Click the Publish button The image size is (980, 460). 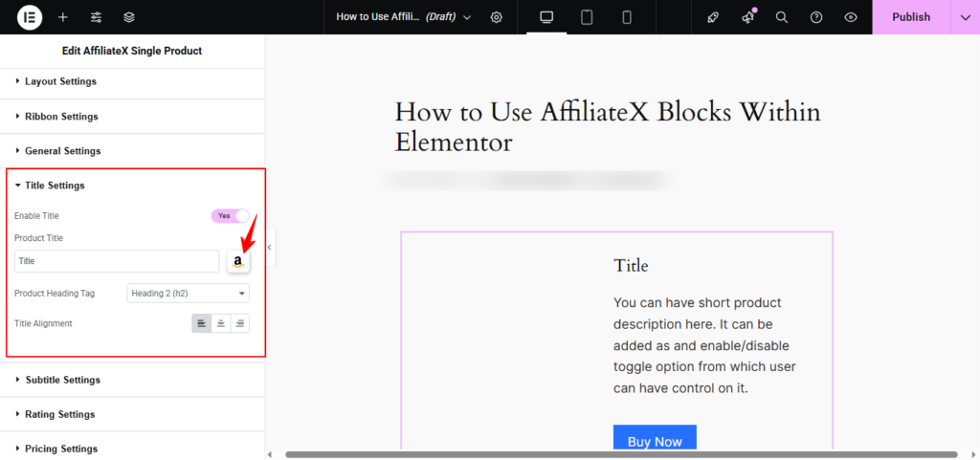click(910, 17)
